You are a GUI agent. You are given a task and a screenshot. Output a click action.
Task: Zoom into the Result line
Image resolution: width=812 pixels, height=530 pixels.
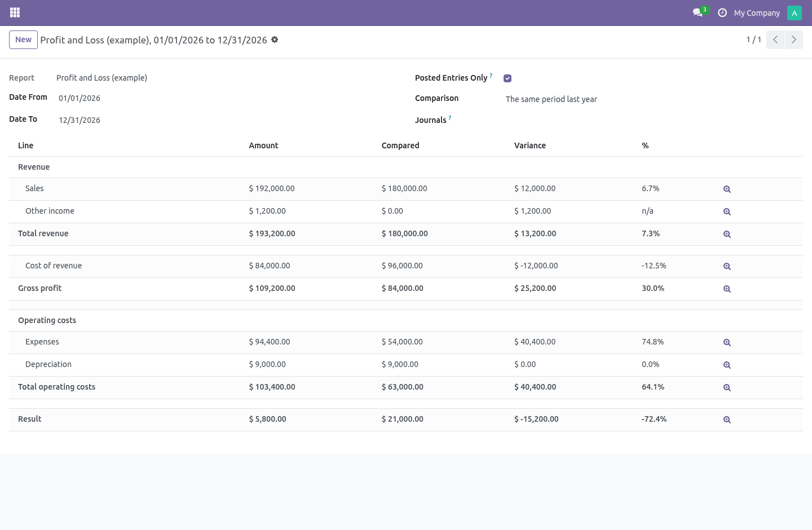point(727,419)
